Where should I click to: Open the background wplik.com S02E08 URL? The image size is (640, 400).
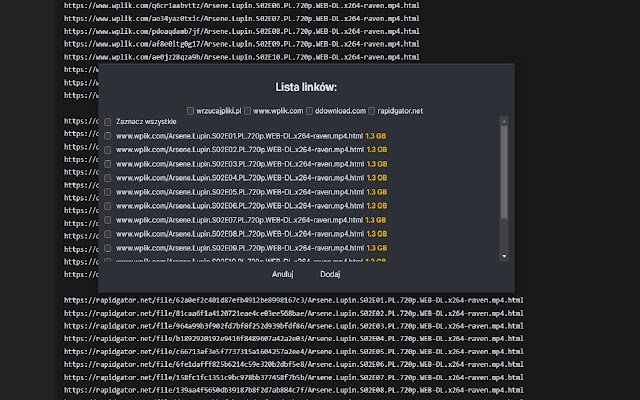(x=242, y=31)
